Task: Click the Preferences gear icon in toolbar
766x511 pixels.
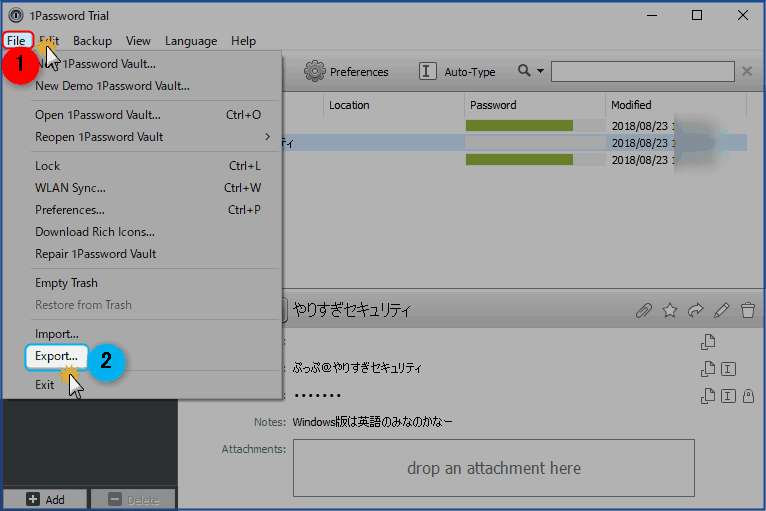Action: pos(314,71)
